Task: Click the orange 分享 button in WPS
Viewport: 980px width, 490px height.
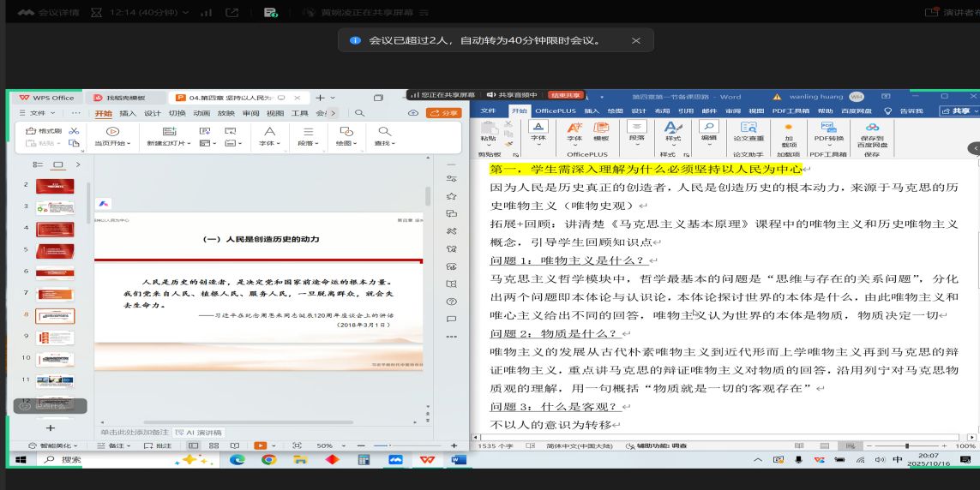Action: [x=444, y=113]
